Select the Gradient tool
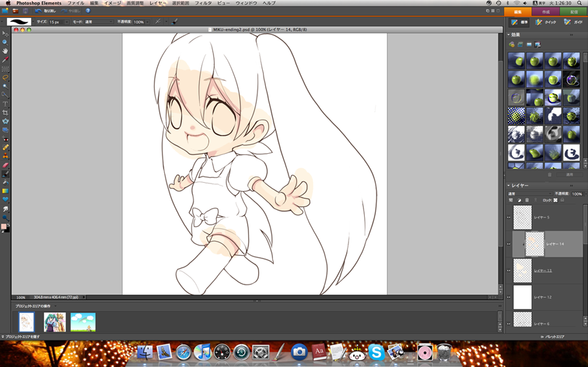 5,191
